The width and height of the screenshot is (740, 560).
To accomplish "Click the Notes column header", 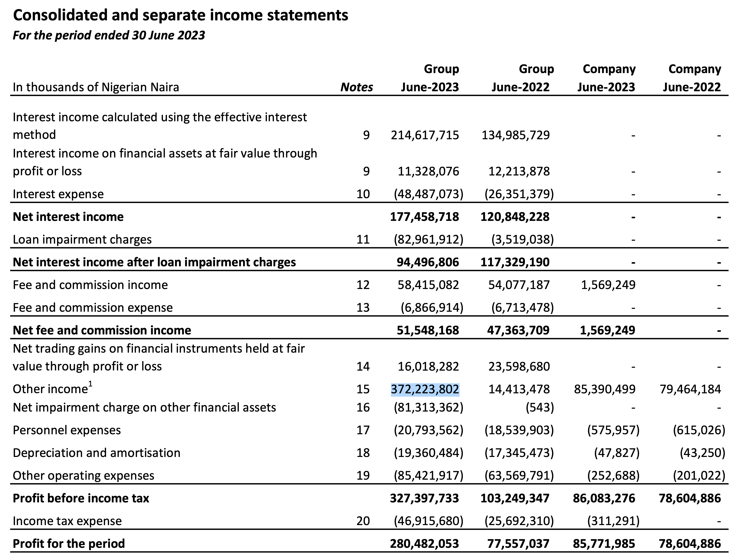I will click(x=356, y=87).
